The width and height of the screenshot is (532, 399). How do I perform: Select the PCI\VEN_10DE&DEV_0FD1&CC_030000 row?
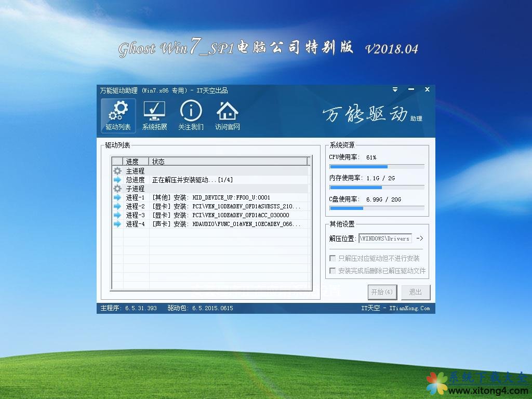pos(210,215)
